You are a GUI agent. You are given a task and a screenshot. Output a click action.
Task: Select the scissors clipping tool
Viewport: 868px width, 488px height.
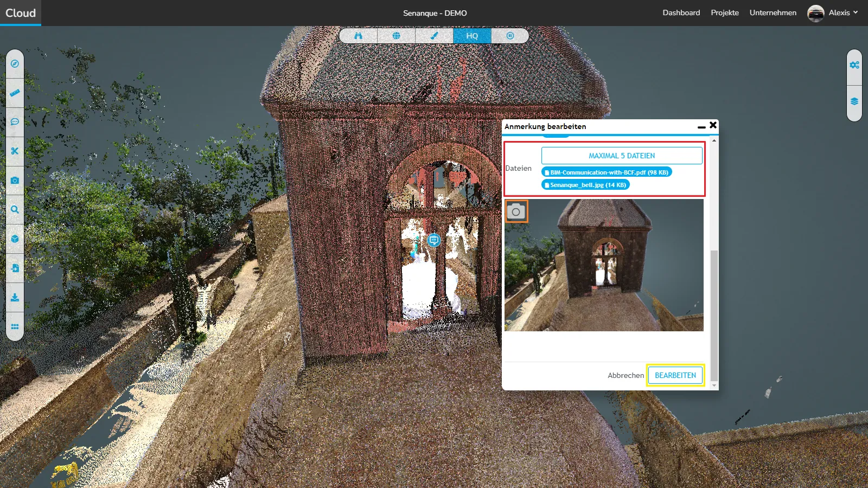15,151
